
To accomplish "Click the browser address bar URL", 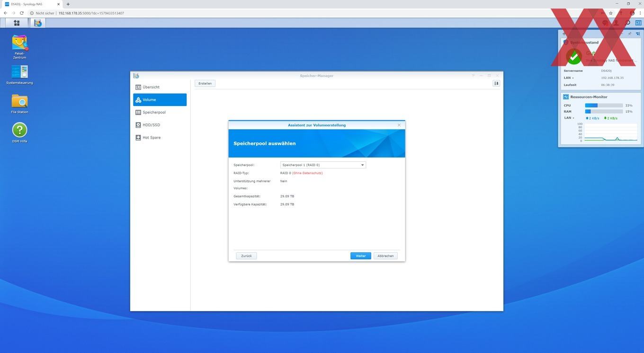I will [91, 13].
